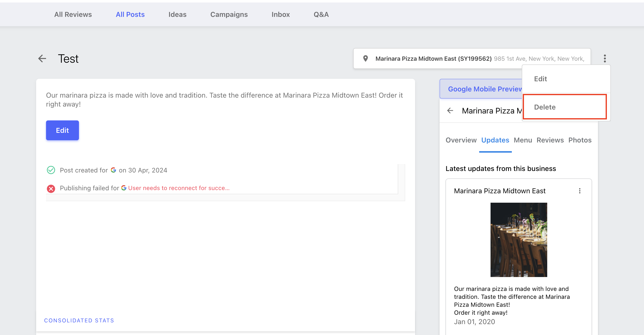Click 'Latest updates from this business' heading
Image resolution: width=644 pixels, height=335 pixels.
(500, 168)
